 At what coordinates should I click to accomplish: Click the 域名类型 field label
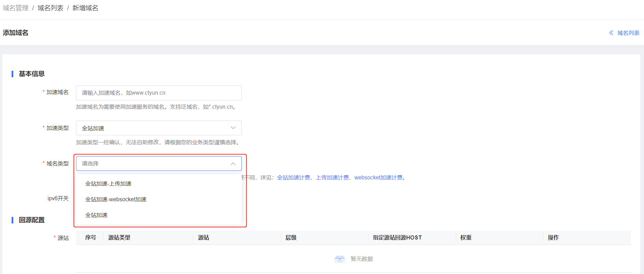click(57, 164)
